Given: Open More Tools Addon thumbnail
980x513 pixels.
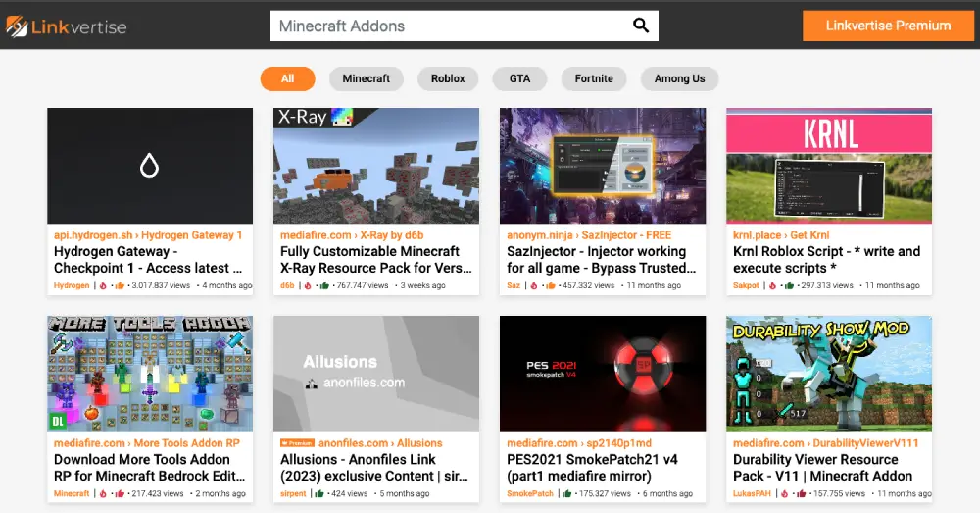Looking at the screenshot, I should 150,374.
